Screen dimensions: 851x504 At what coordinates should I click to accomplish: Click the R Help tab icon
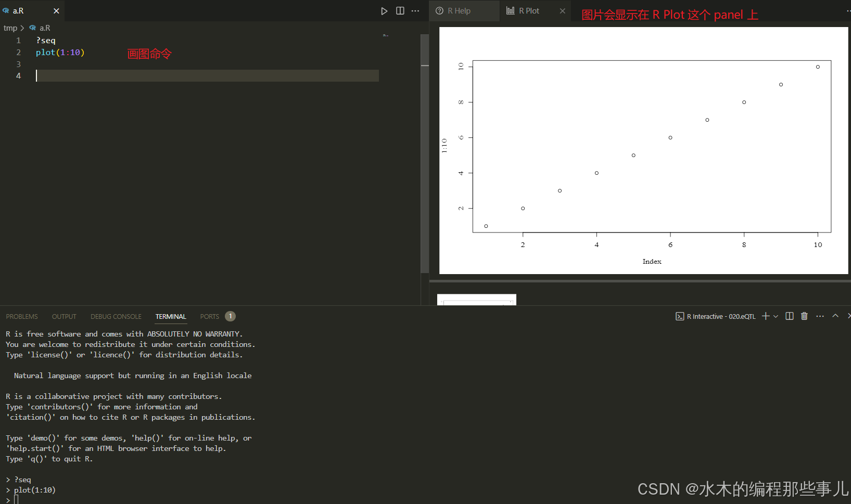440,11
